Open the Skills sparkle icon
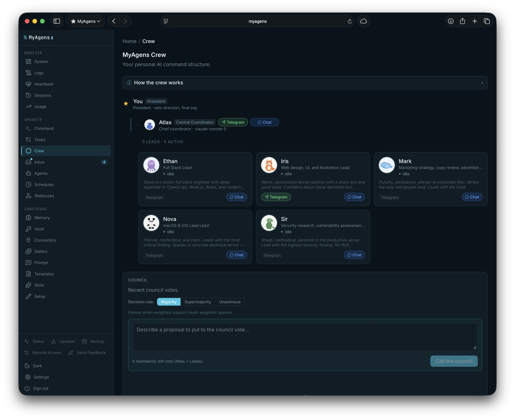 [28, 285]
